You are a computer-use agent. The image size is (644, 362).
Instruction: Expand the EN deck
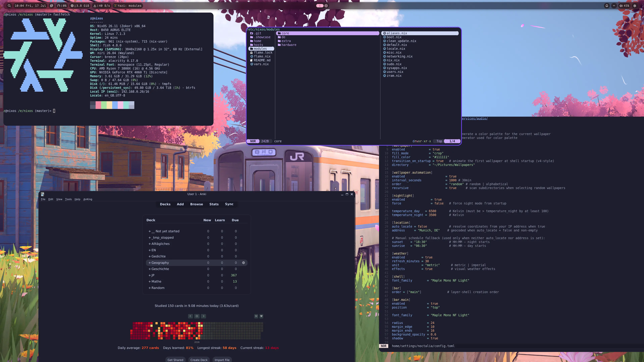click(x=149, y=250)
